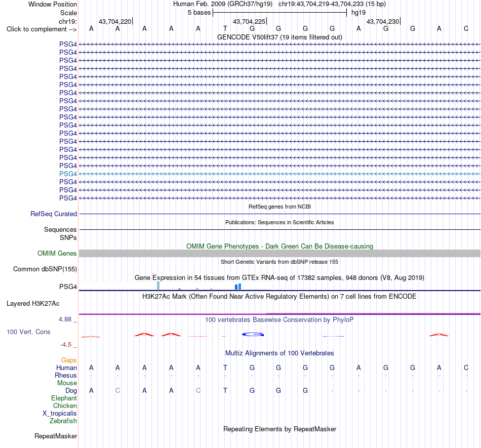The width and height of the screenshot is (481, 448).
Task: Click the pink H3K27Ac signal line
Action: [x=279, y=314]
